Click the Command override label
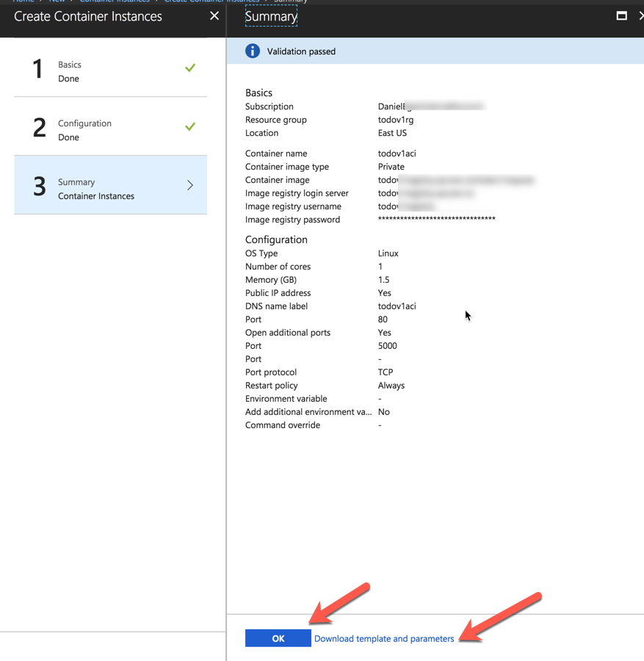The width and height of the screenshot is (644, 661). tap(283, 425)
